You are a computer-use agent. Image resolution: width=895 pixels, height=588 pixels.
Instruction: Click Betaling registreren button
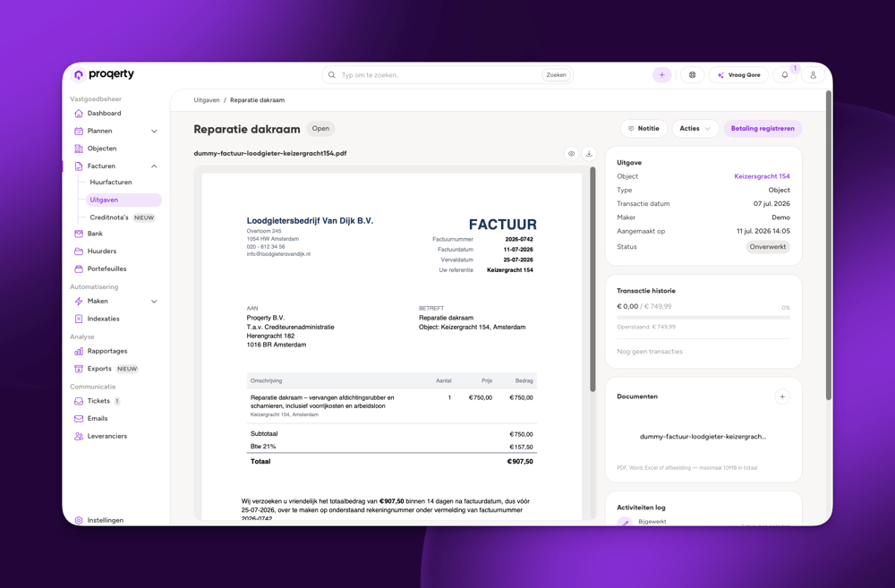click(763, 129)
